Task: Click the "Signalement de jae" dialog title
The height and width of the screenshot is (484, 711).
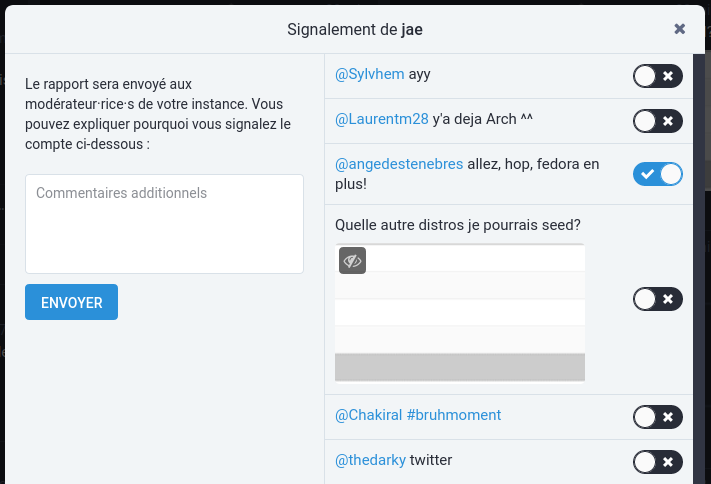Action: point(355,29)
